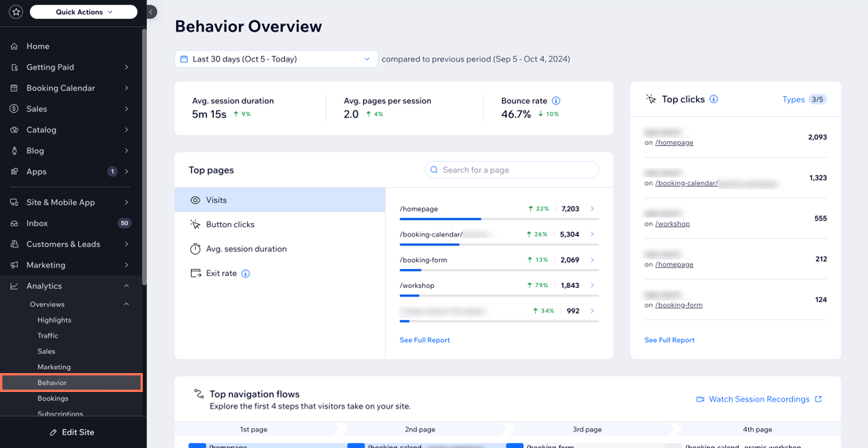Viewport: 868px width, 448px height.
Task: Select Avg. session duration metric
Action: click(x=245, y=249)
